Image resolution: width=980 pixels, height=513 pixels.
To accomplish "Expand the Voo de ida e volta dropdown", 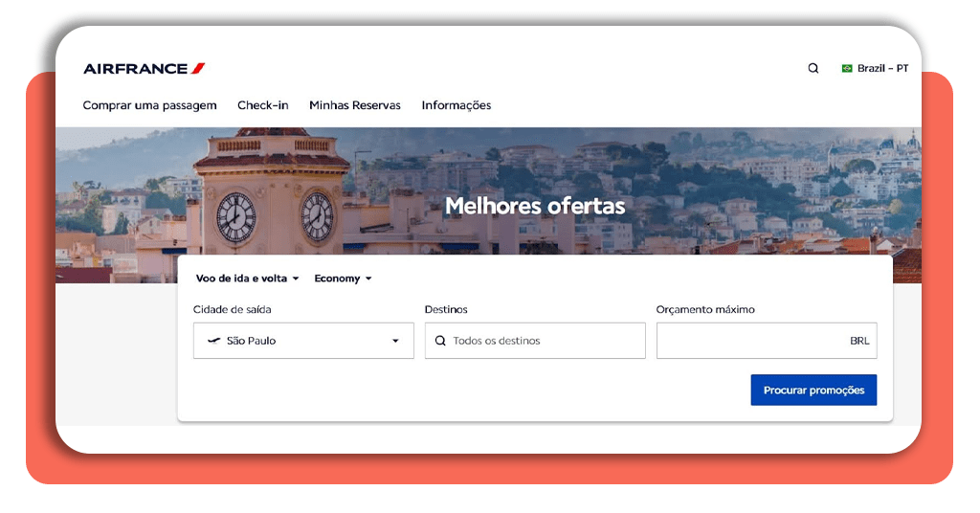I will click(x=248, y=279).
